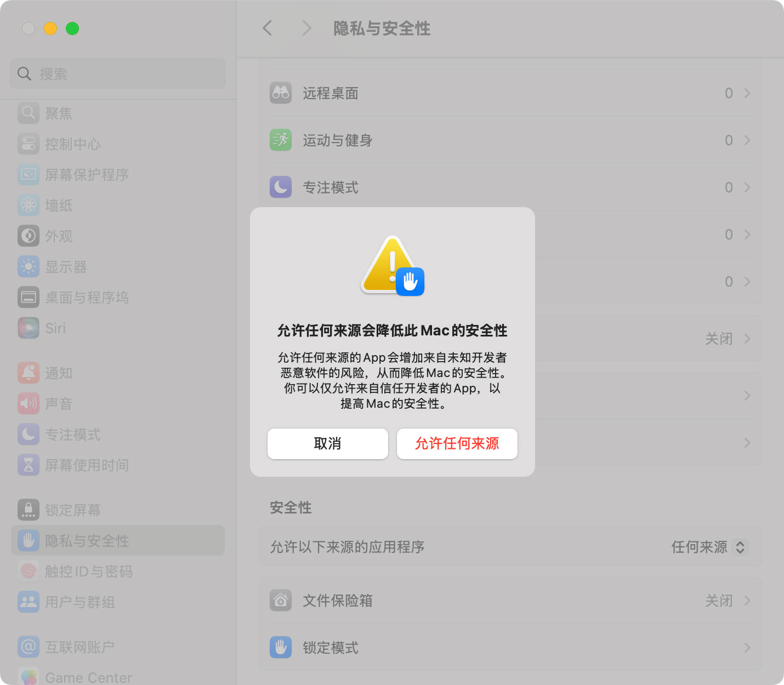Viewport: 784px width, 685px height.
Task: Click the 取消 button in the dialog
Action: [x=327, y=444]
